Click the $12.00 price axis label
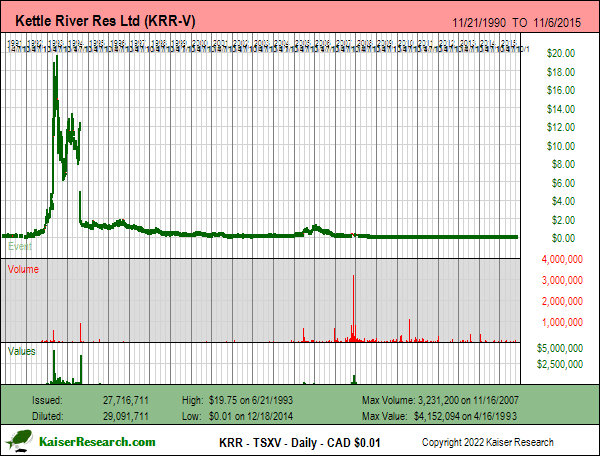Image resolution: width=600 pixels, height=456 pixels. (x=561, y=127)
